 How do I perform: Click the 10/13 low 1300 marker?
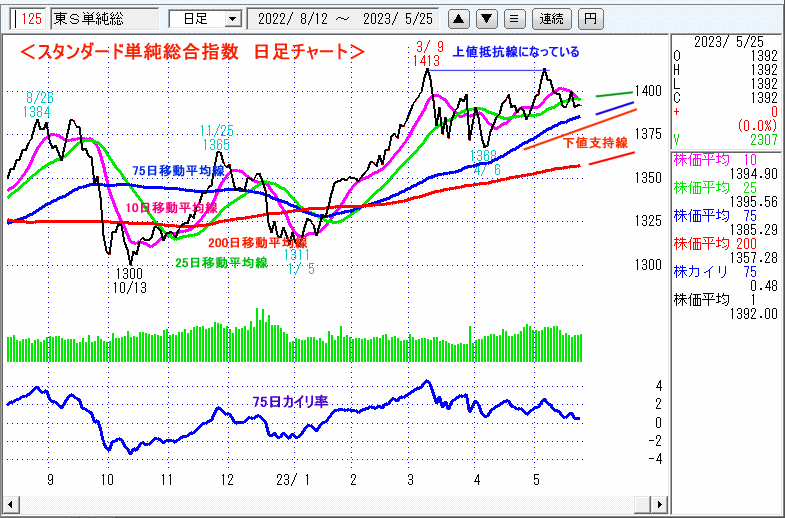129,279
